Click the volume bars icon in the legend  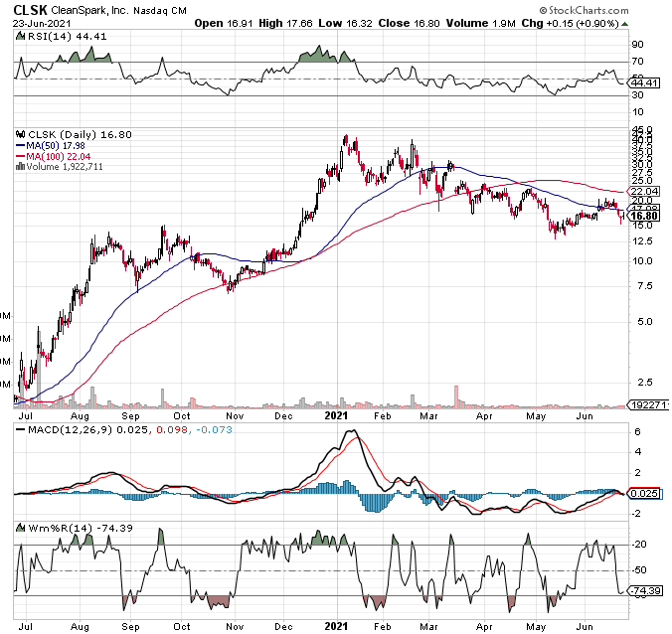(20, 167)
